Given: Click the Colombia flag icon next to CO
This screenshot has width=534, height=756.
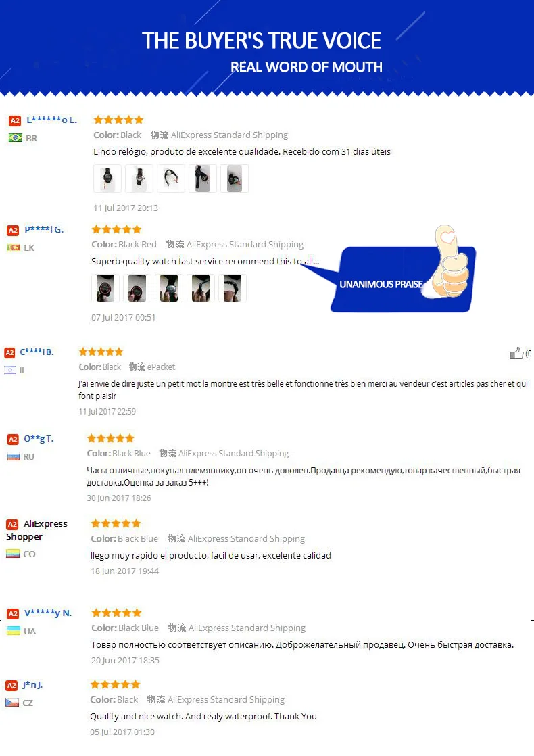Looking at the screenshot, I should pyautogui.click(x=13, y=554).
